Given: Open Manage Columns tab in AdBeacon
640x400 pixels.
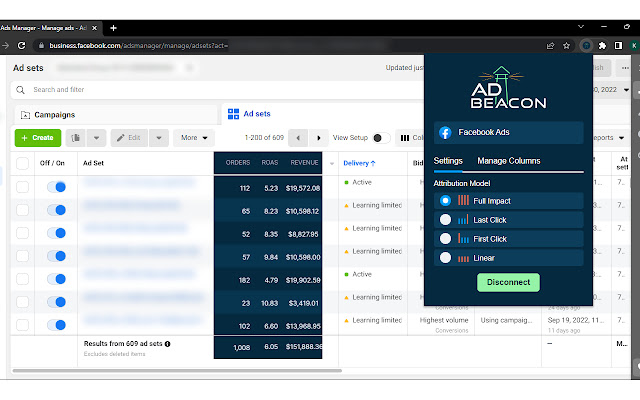Looking at the screenshot, I should pyautogui.click(x=509, y=161).
